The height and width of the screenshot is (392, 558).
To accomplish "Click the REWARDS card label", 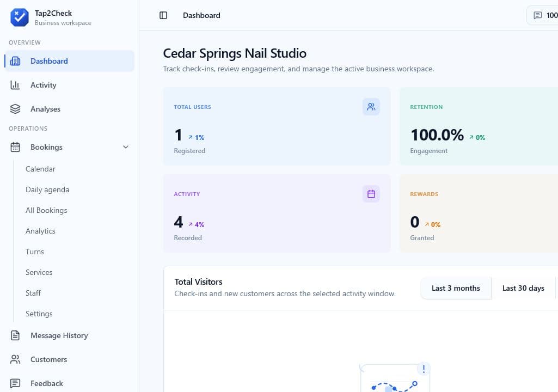I will [424, 194].
